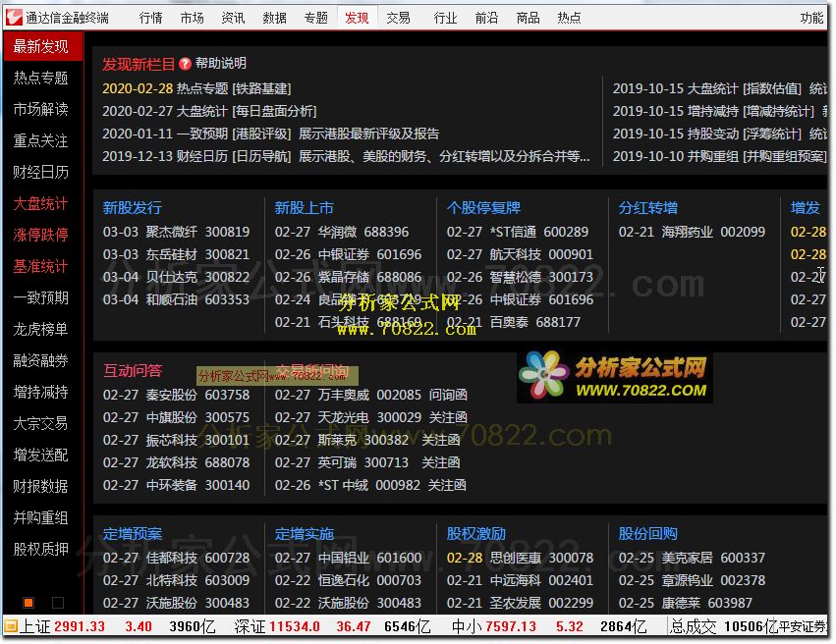This screenshot has width=836, height=644.
Task: Select 市场解读 in the sidebar
Action: 41,109
